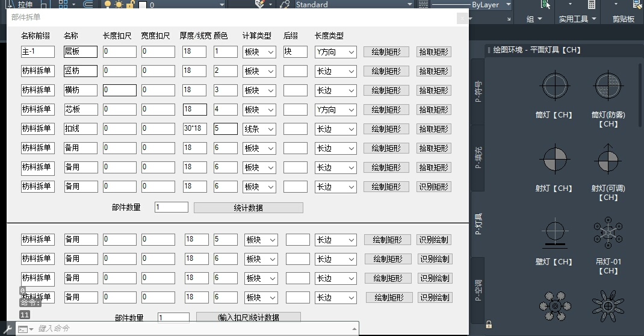Click the 30*18 thickness field
This screenshot has height=336, width=644.
(194, 129)
